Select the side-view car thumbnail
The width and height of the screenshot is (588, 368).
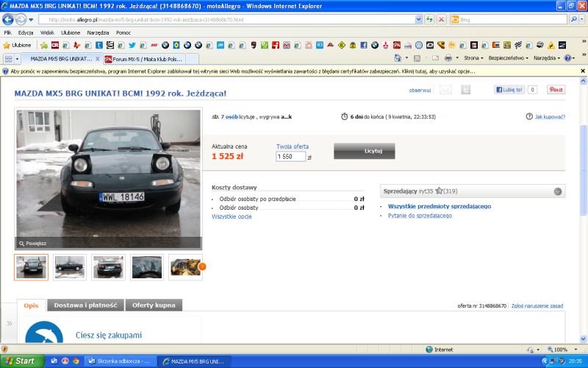point(69,267)
